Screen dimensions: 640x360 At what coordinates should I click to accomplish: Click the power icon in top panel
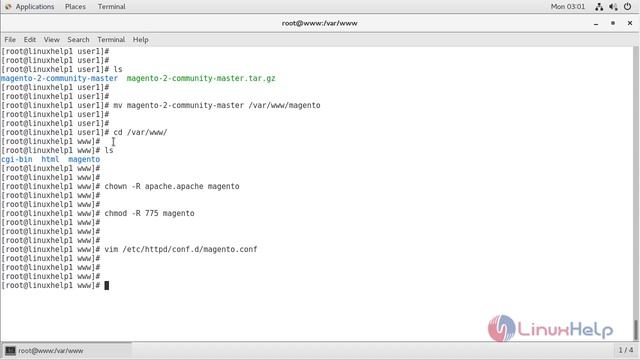pyautogui.click(x=627, y=7)
